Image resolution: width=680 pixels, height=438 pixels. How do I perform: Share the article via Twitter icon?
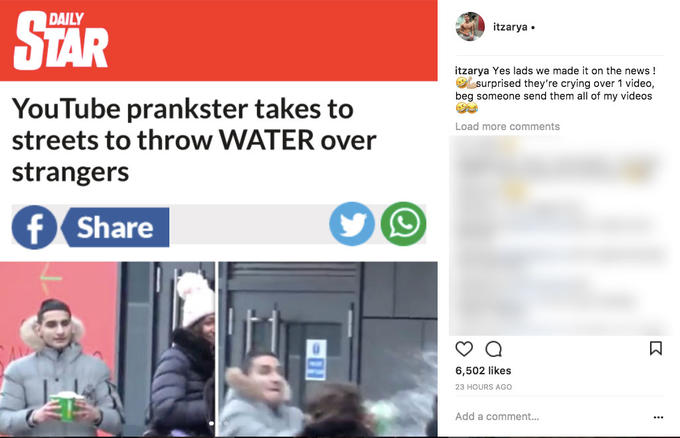(x=352, y=224)
